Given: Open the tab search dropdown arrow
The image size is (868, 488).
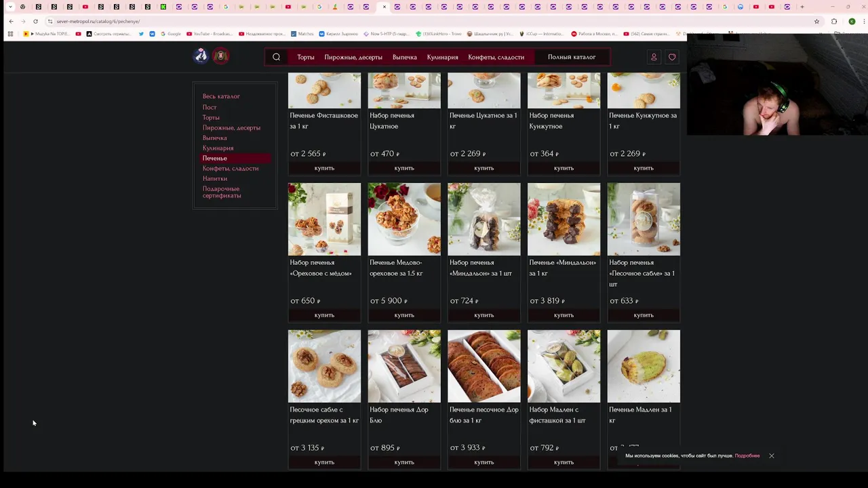Looking at the screenshot, I should [x=10, y=7].
